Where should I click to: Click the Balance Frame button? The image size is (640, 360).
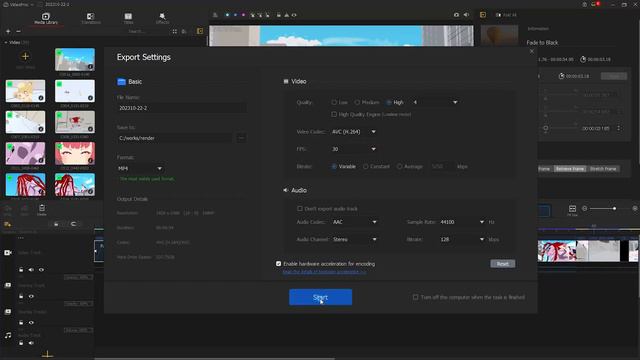click(570, 169)
